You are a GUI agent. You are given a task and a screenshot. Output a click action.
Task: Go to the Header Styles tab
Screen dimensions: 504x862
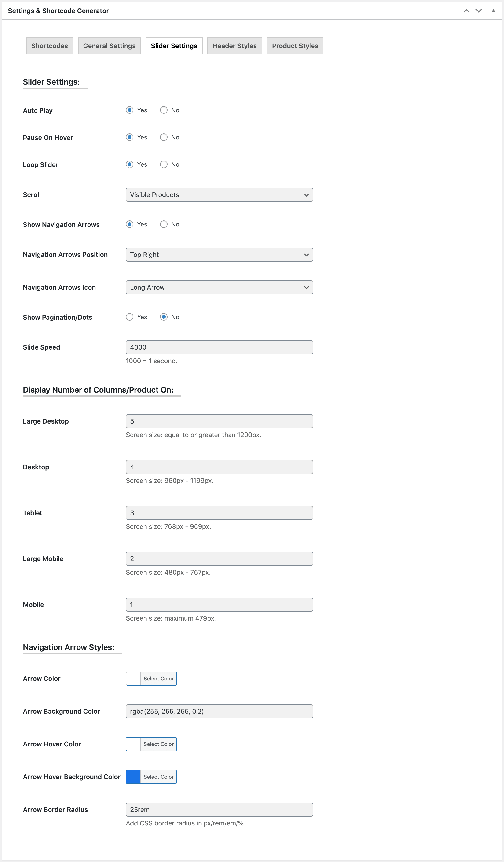(x=234, y=46)
